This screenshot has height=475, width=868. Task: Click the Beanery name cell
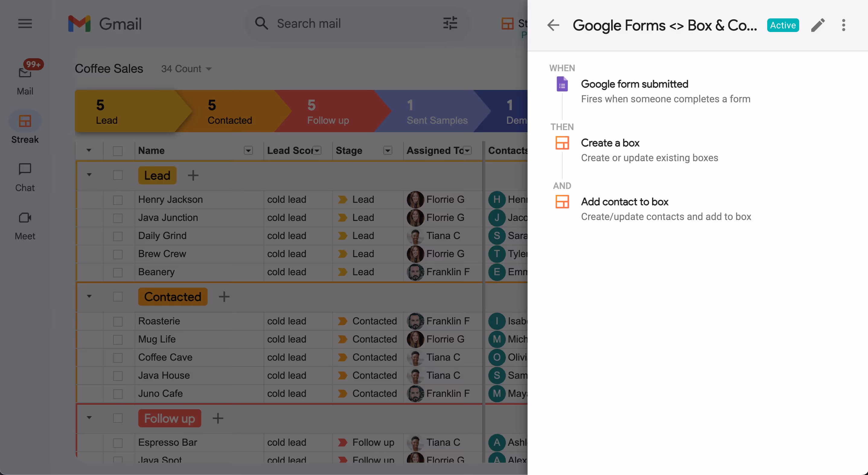pyautogui.click(x=199, y=272)
